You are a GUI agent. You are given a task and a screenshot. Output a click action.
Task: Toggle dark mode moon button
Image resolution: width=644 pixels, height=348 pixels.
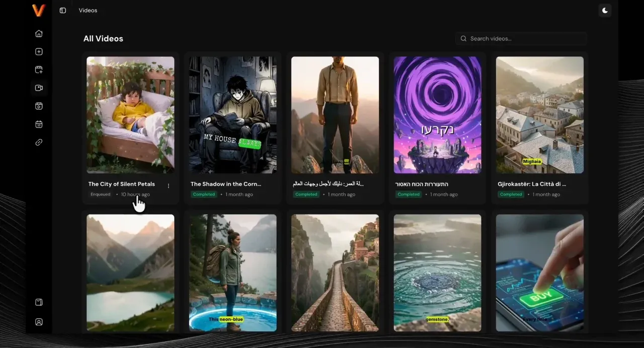[605, 10]
